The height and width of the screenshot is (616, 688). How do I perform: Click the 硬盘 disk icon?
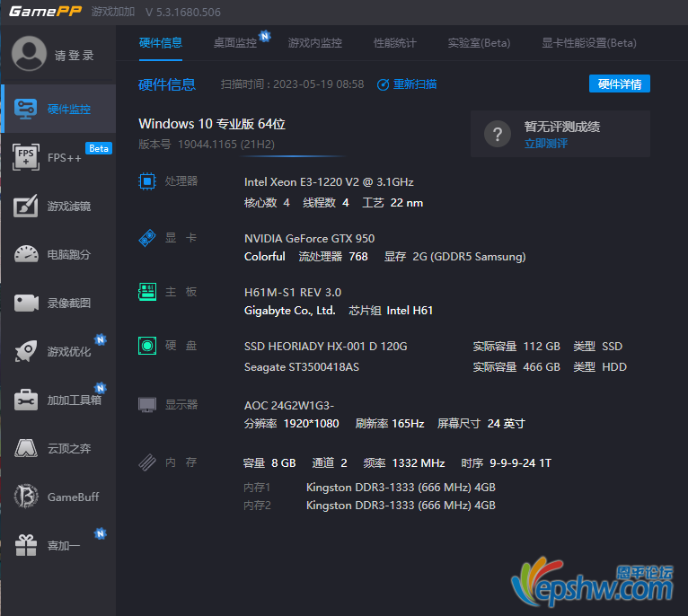coord(147,346)
